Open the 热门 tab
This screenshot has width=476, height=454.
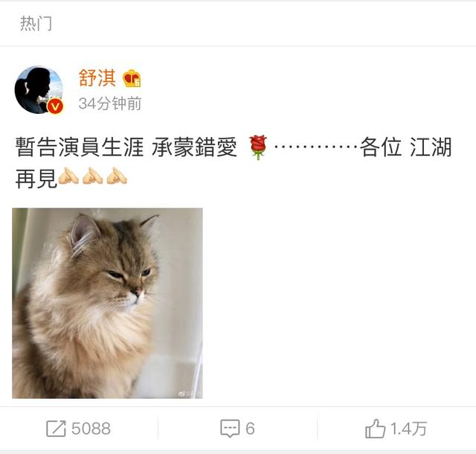[x=36, y=23]
